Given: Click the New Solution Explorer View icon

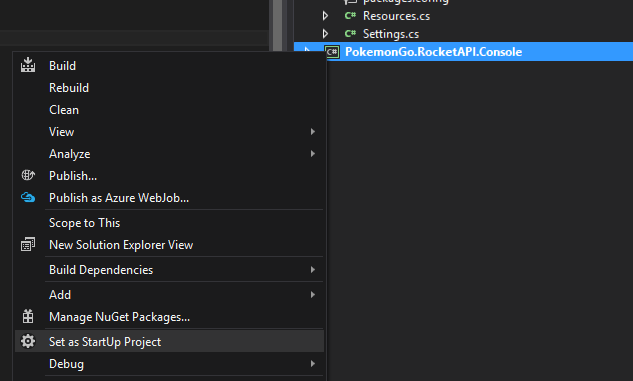Looking at the screenshot, I should pyautogui.click(x=28, y=244).
